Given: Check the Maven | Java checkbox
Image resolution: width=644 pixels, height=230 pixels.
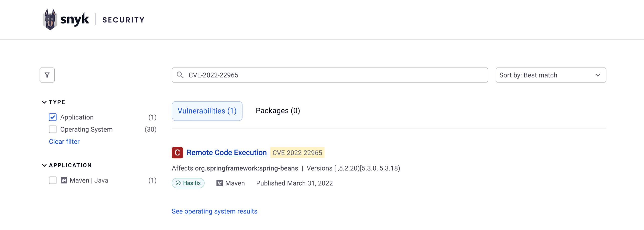Looking at the screenshot, I should click(53, 180).
